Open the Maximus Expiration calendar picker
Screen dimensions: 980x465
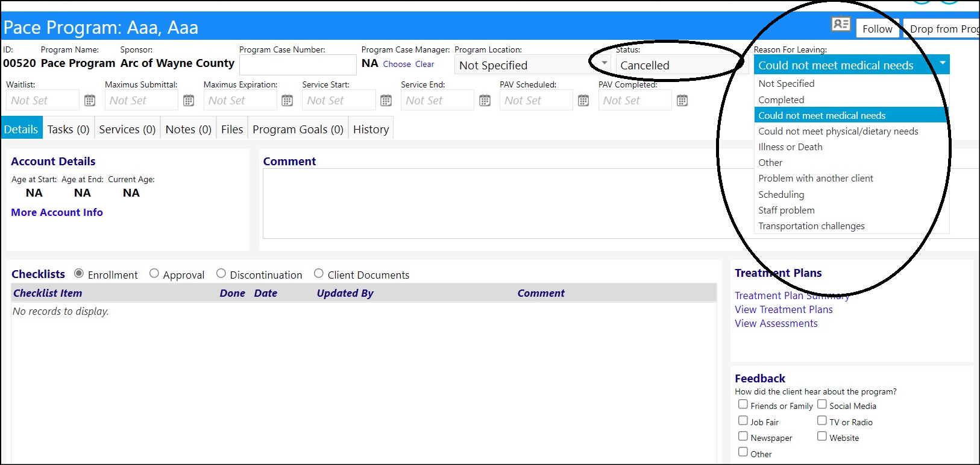tap(287, 101)
